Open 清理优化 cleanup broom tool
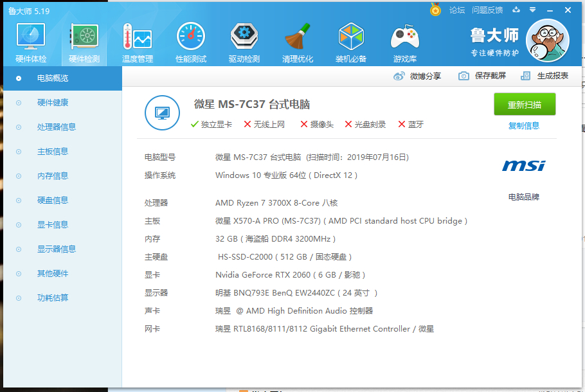The width and height of the screenshot is (585, 392). tap(298, 43)
